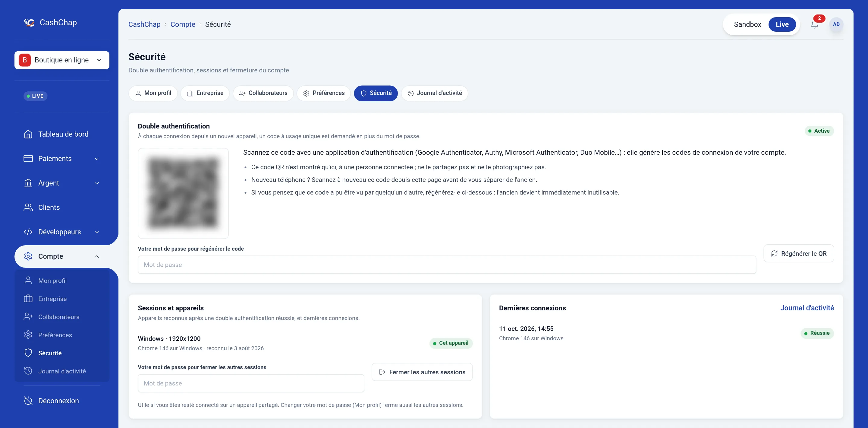Click the add-user icon beside sidebar Collaborateurs
Viewport: 868px width, 428px height.
point(28,317)
